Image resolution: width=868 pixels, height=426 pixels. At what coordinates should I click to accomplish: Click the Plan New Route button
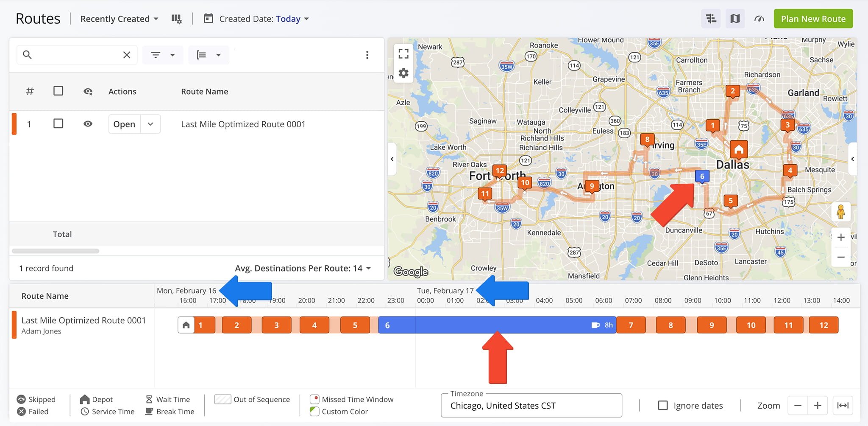(x=813, y=19)
